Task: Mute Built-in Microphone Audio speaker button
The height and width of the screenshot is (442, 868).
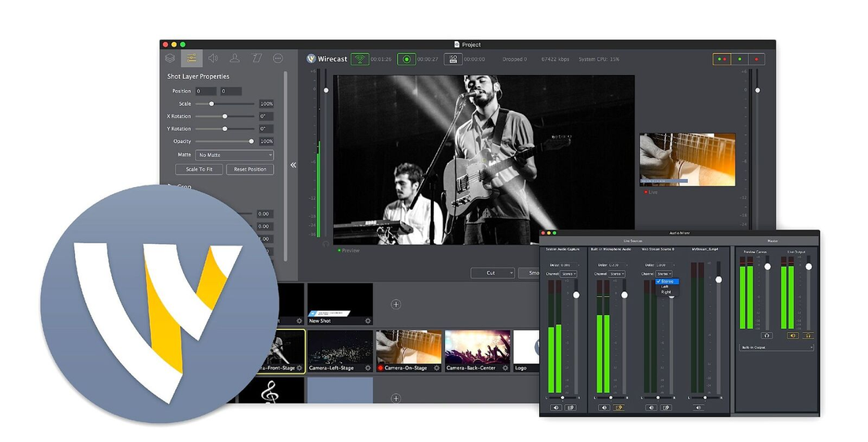Action: (604, 407)
